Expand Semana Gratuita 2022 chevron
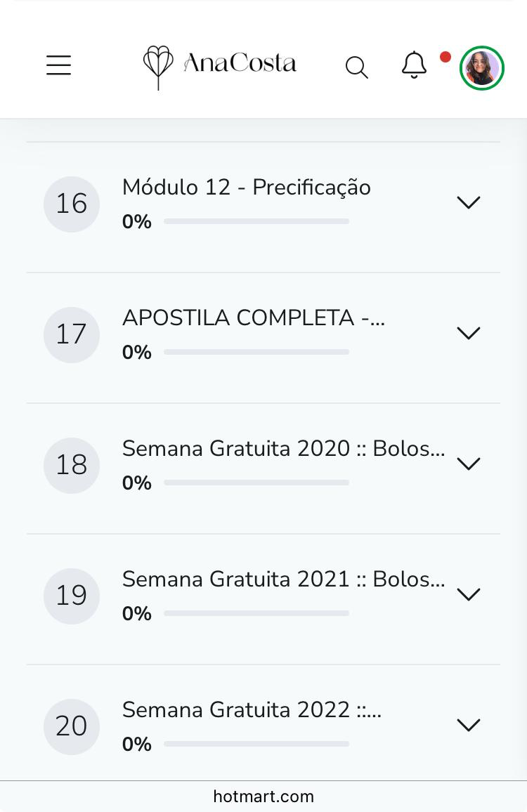Image resolution: width=527 pixels, height=812 pixels. [x=468, y=725]
